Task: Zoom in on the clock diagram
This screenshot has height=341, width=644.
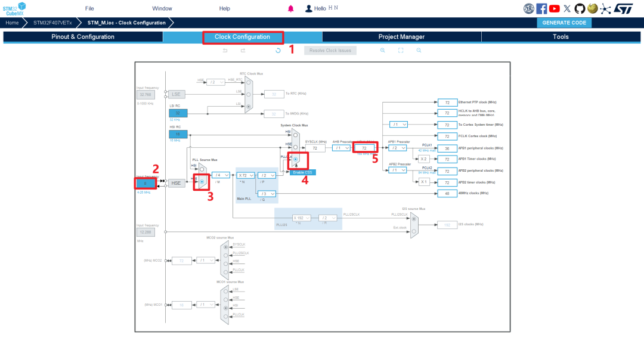Action: point(382,51)
